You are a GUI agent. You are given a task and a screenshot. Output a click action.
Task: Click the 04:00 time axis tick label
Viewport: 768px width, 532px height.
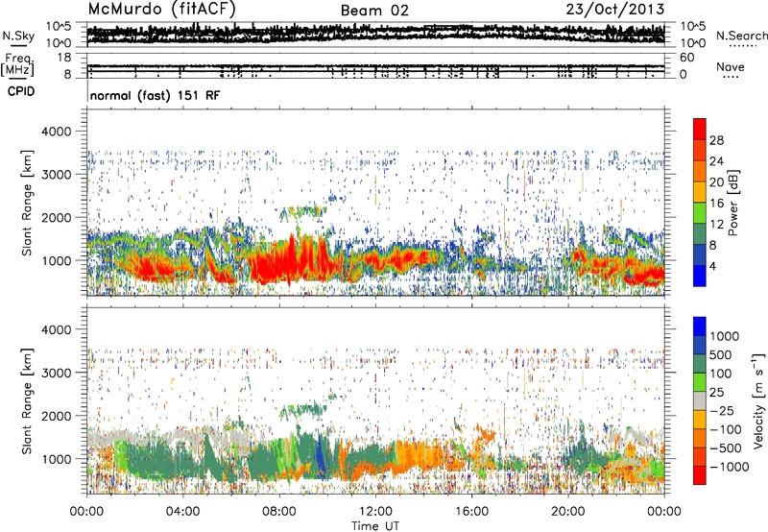[x=182, y=512]
